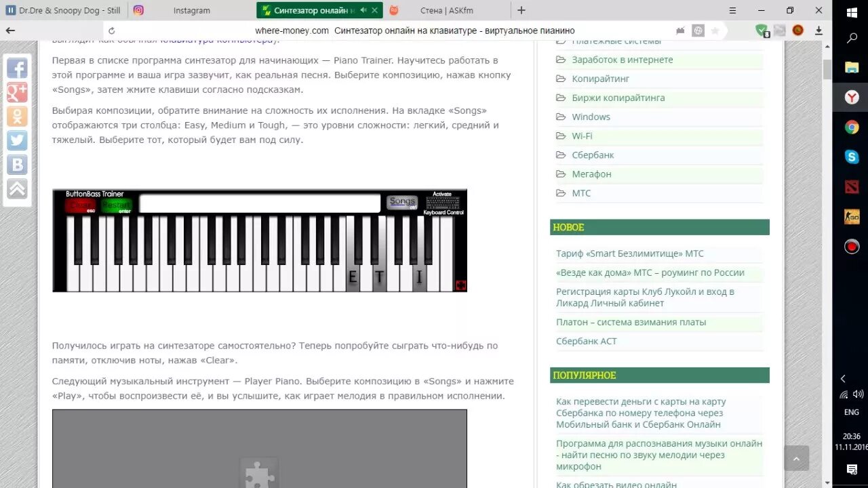The image size is (868, 488).
Task: Switch to the Instagram tab
Action: click(x=191, y=10)
